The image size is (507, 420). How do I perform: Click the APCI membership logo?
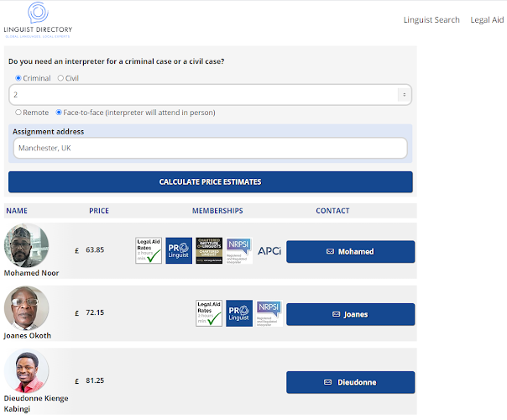269,251
